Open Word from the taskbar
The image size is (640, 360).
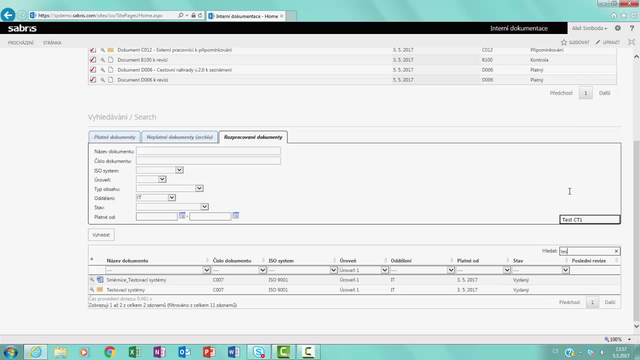[234, 352]
